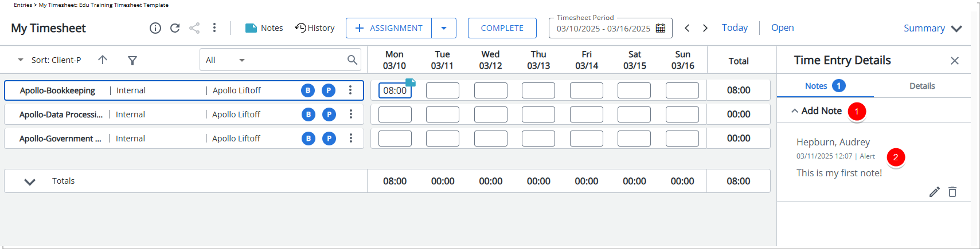Viewport: 980px width, 249px height.
Task: Delete the note with the trash icon
Action: coord(952,192)
